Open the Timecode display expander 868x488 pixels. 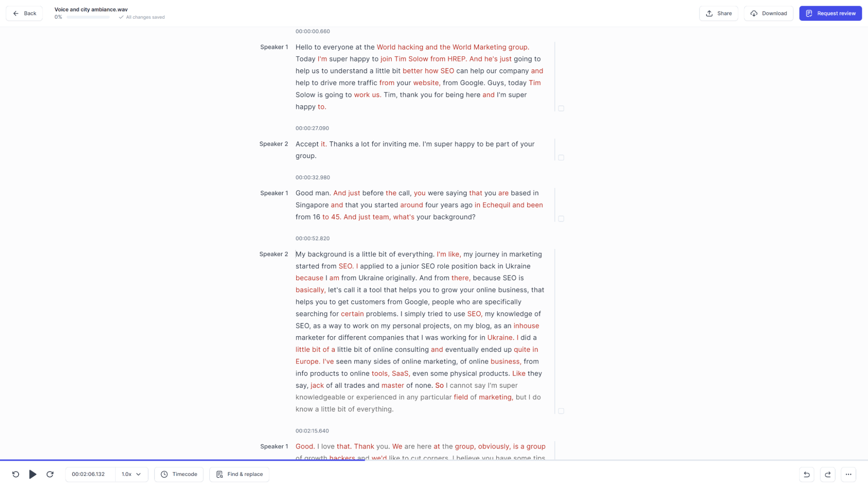click(x=179, y=474)
